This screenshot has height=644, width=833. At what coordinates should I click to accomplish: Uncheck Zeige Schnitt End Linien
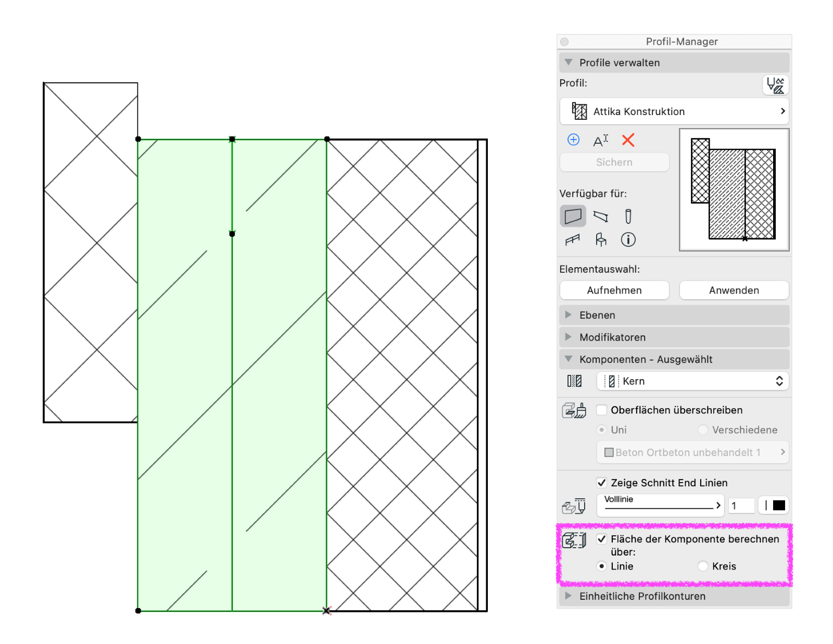[602, 483]
